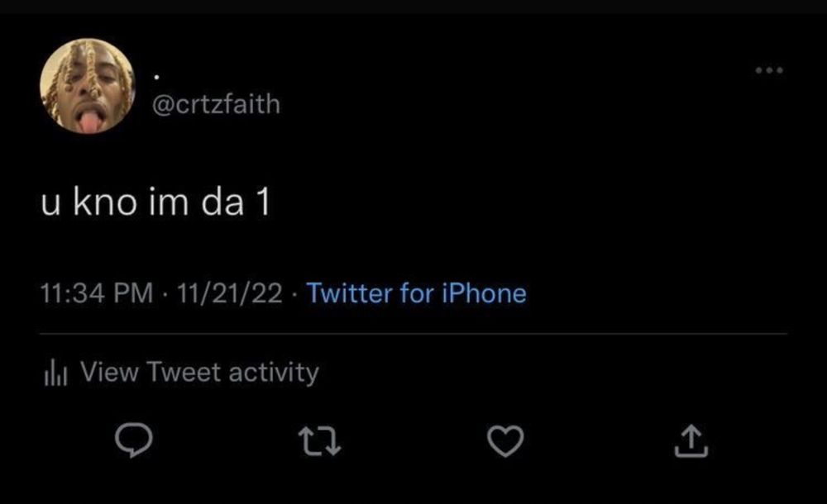Screen dimensions: 827x504
Task: Like the tweet with the heart icon
Action: [505, 440]
